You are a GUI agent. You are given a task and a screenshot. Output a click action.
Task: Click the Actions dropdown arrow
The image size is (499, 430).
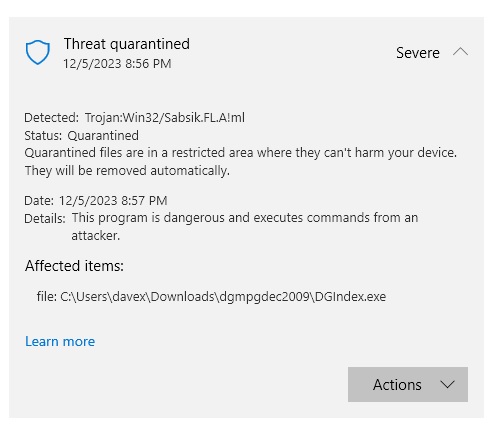point(447,385)
